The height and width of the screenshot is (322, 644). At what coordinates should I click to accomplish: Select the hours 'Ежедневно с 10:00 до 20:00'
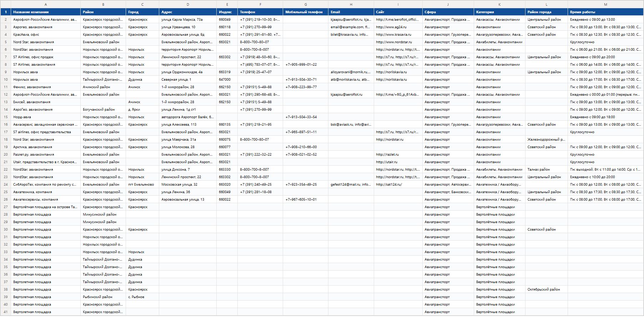click(605, 177)
